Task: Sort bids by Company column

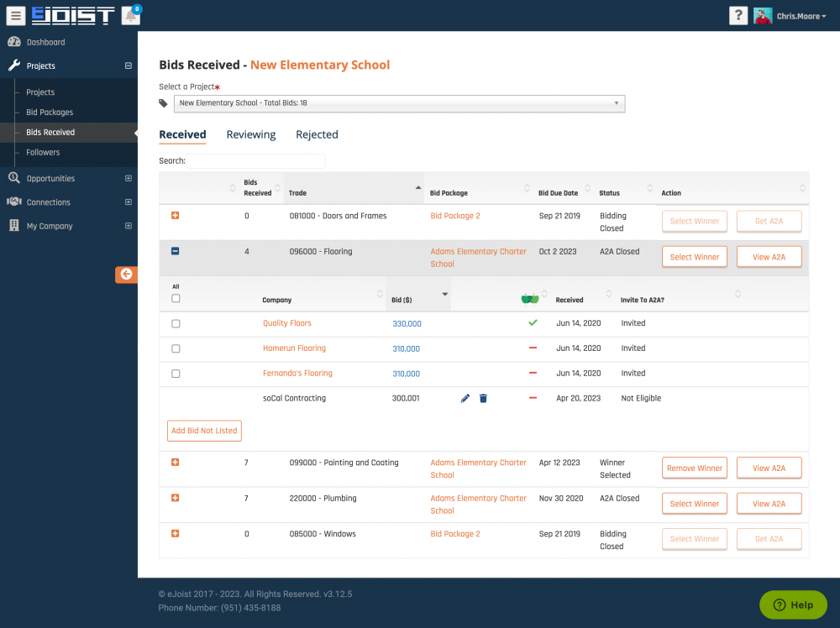Action: coord(380,294)
